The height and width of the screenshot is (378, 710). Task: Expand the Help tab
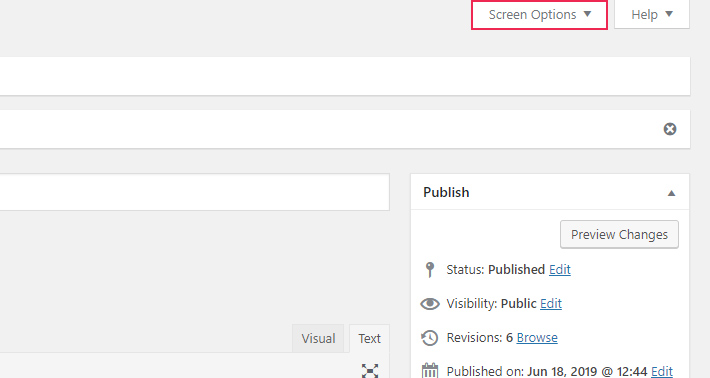[x=652, y=15]
